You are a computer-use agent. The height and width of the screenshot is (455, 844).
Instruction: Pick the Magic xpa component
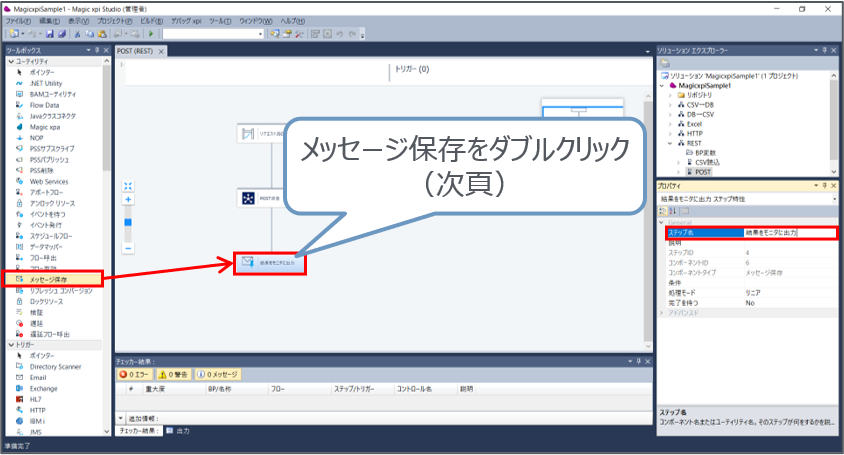[44, 127]
